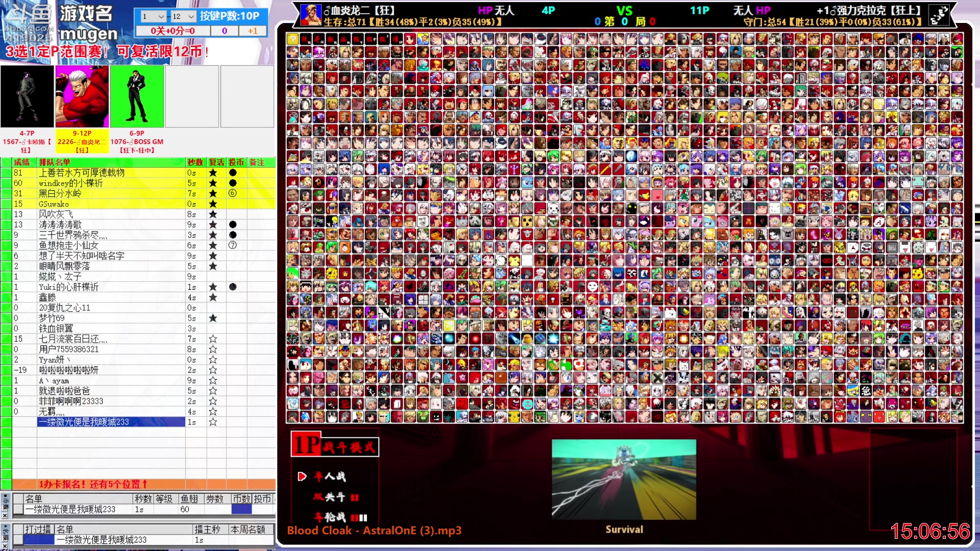
Task: Click the revive star in the 梦竹69 row
Action: [213, 318]
